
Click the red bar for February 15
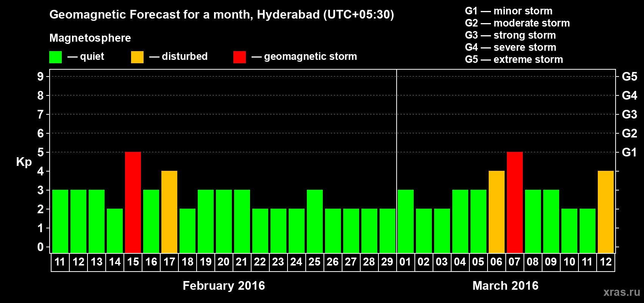pyautogui.click(x=133, y=202)
